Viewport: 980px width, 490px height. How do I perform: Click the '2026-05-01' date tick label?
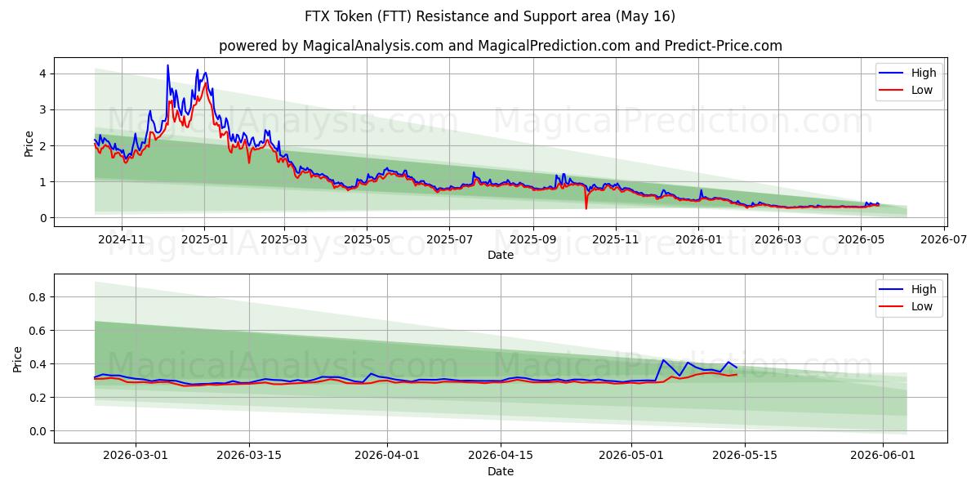coord(631,456)
